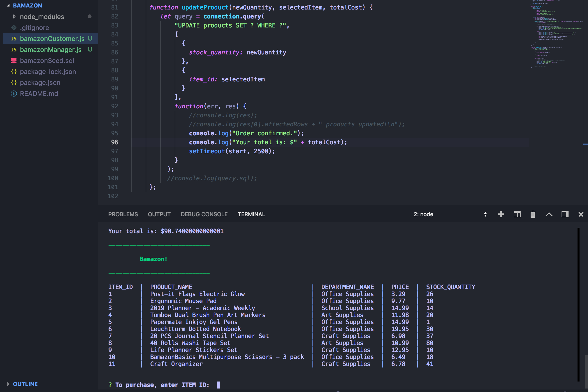
Task: Click the git icon beside .gitignore
Action: click(14, 27)
